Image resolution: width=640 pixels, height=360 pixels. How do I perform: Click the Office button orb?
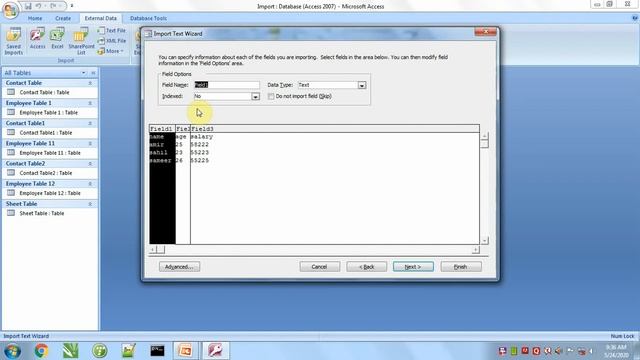coord(10,10)
